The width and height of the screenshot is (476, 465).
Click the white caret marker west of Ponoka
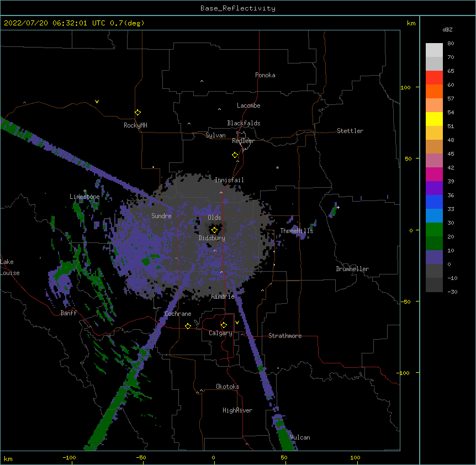click(x=202, y=81)
